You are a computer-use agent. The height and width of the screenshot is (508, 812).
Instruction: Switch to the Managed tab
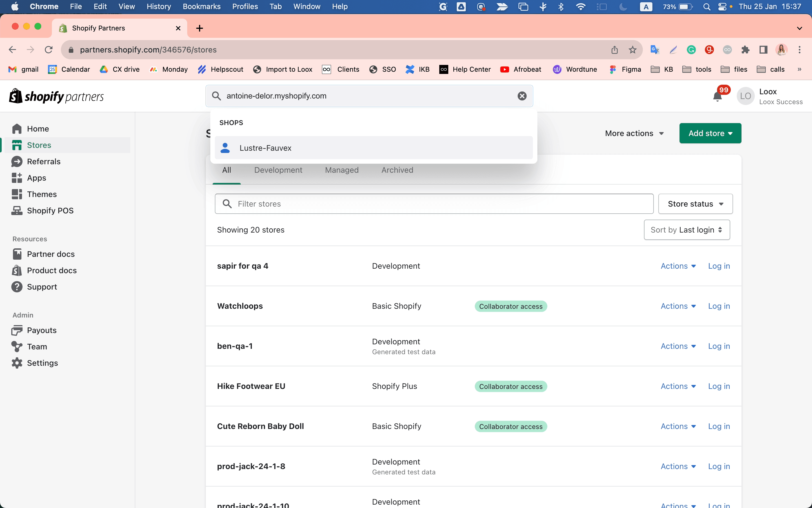pyautogui.click(x=342, y=170)
